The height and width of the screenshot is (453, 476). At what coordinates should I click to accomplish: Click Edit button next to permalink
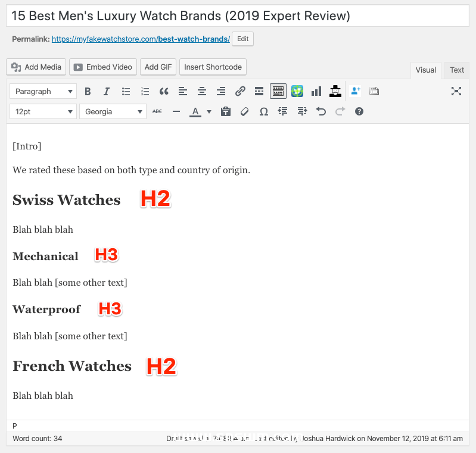coord(242,39)
